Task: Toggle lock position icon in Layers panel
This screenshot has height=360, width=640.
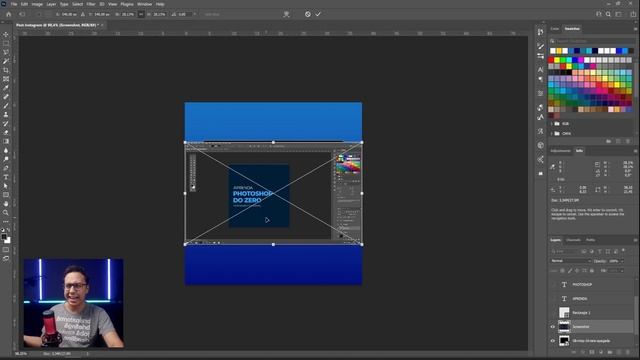Action: (x=577, y=271)
